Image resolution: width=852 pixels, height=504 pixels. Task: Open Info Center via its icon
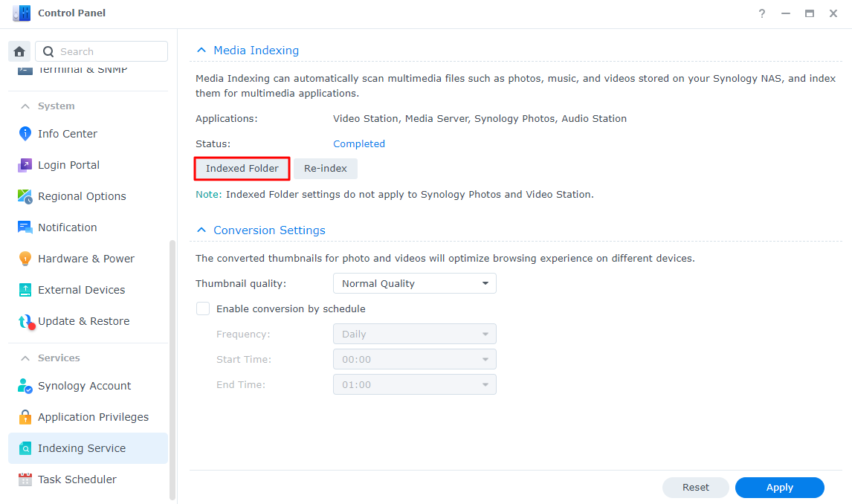tap(25, 134)
